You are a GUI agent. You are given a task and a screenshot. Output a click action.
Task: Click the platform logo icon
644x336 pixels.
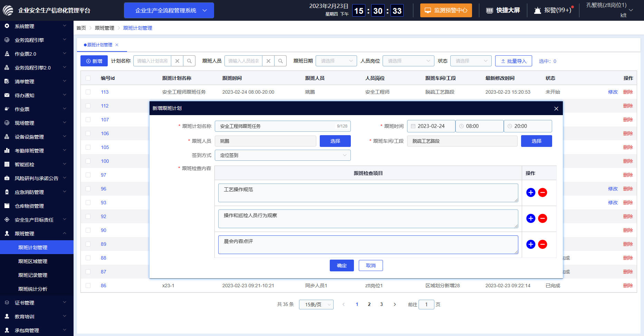8,10
